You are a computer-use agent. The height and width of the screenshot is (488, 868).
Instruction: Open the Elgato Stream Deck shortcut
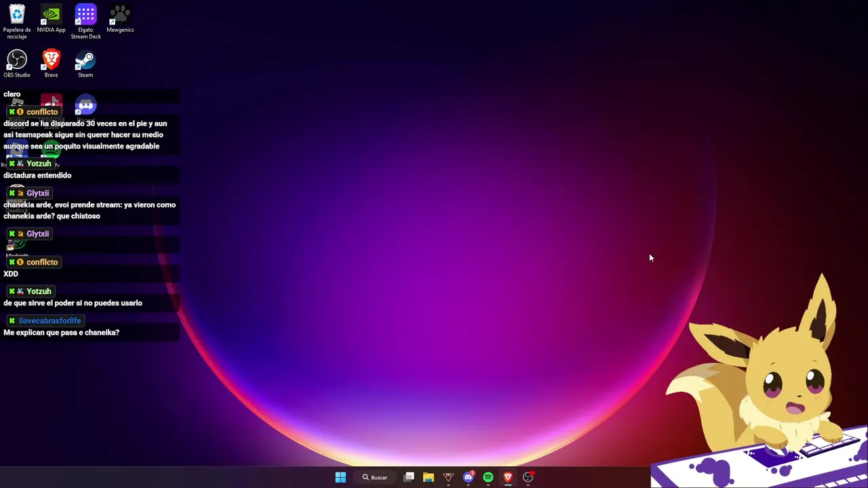pyautogui.click(x=85, y=21)
